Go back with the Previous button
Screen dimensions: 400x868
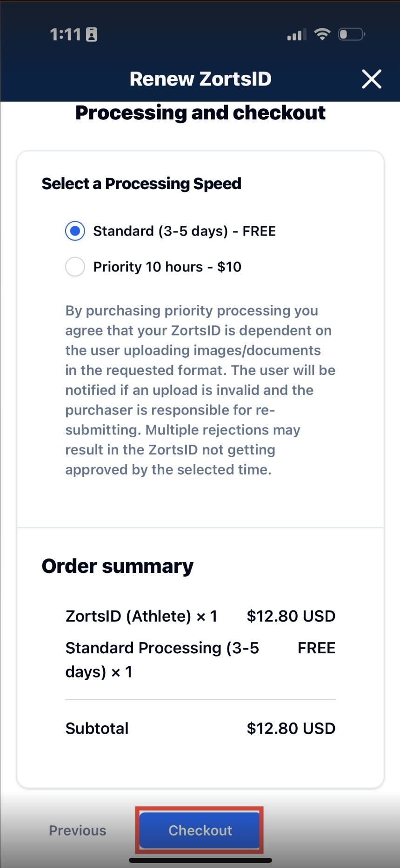pyautogui.click(x=77, y=830)
